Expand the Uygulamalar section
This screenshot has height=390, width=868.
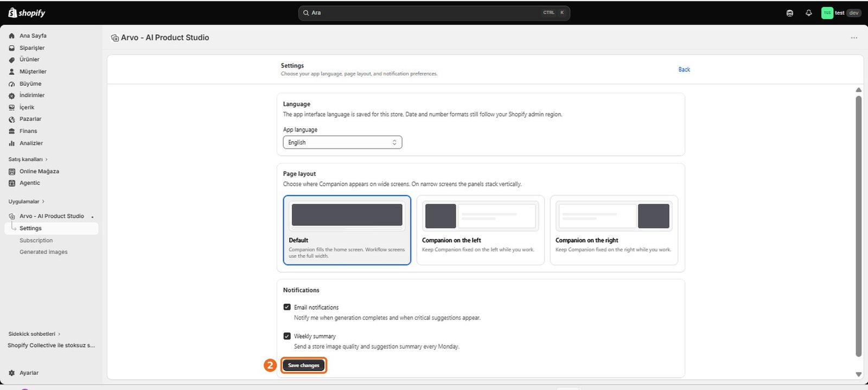(26, 202)
